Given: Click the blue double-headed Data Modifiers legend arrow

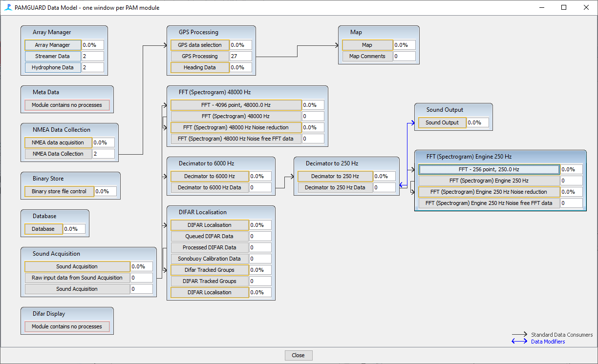Looking at the screenshot, I should pos(520,342).
